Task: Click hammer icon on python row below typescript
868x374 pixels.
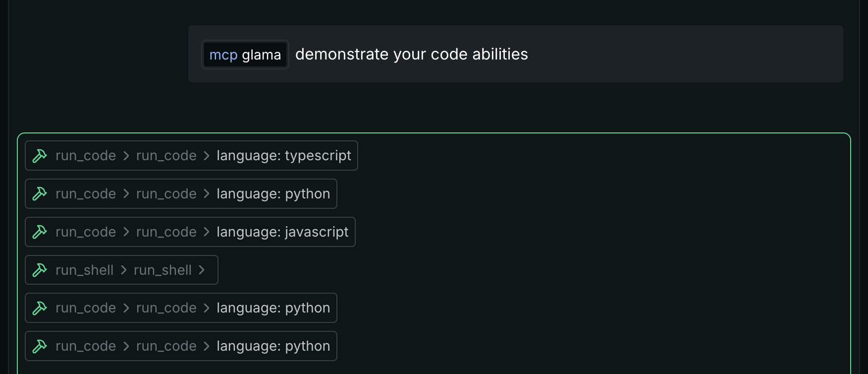Action: pyautogui.click(x=40, y=194)
